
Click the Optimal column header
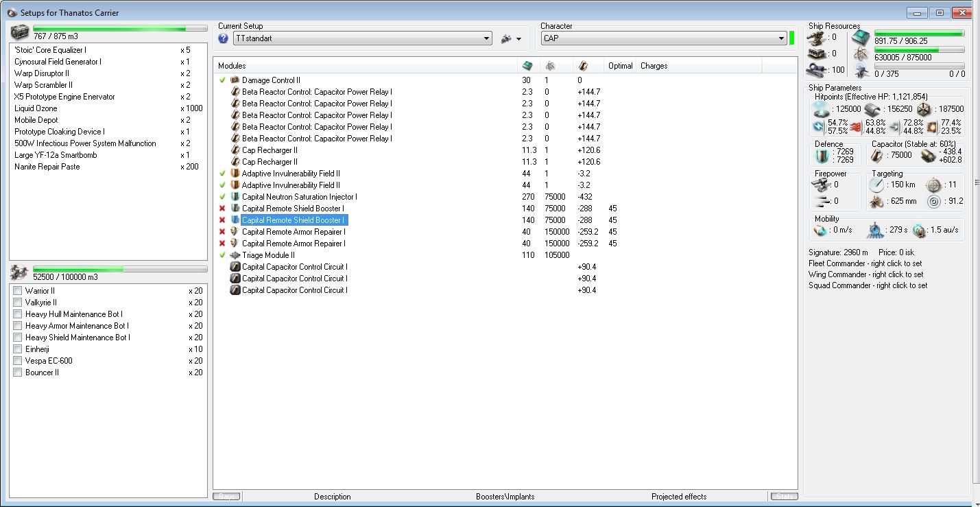[x=621, y=66]
